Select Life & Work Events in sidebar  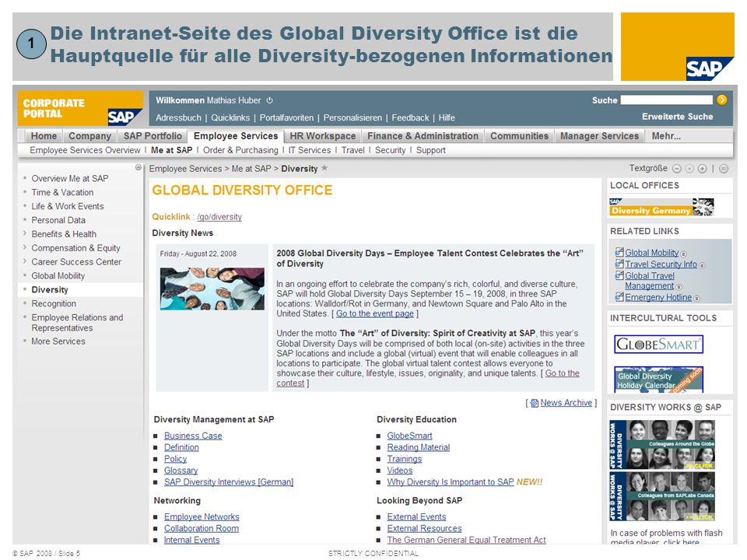(x=67, y=206)
